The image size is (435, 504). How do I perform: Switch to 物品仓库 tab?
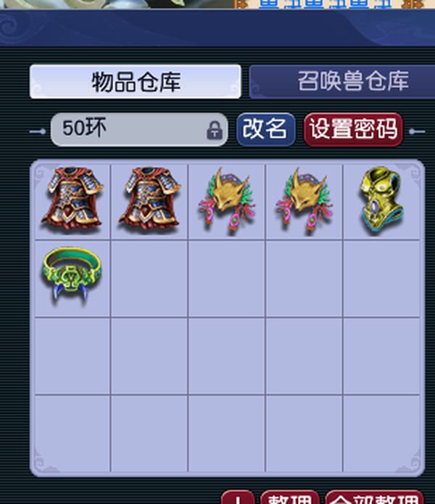136,81
